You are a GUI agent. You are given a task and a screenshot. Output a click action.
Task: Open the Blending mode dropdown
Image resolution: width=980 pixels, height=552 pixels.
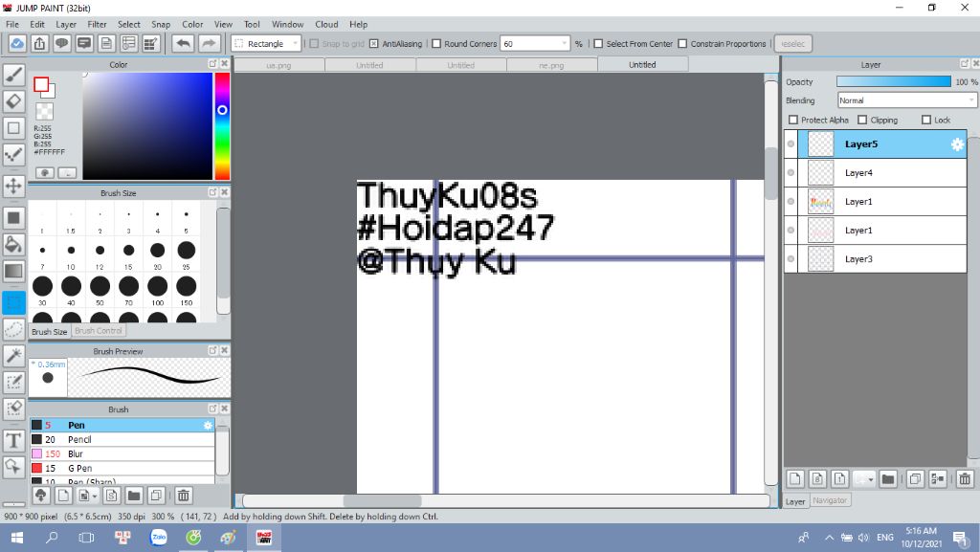coord(907,100)
